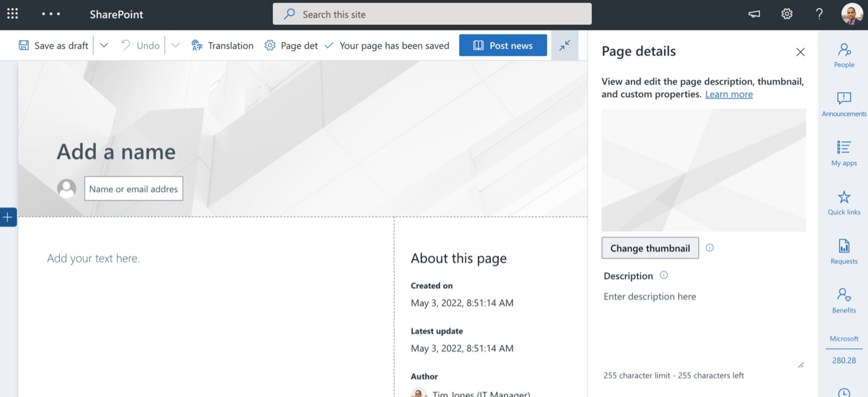Open My apps sidebar icon
868x397 pixels.
point(844,154)
